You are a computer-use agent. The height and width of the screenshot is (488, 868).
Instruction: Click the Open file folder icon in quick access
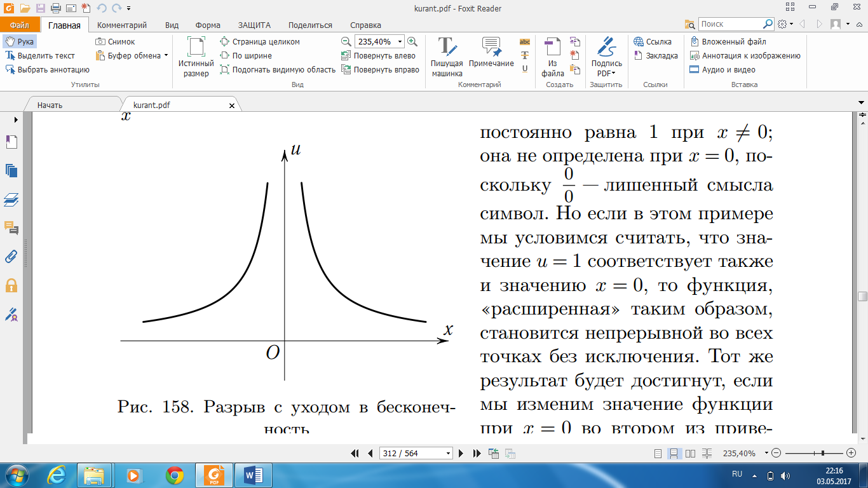click(25, 8)
